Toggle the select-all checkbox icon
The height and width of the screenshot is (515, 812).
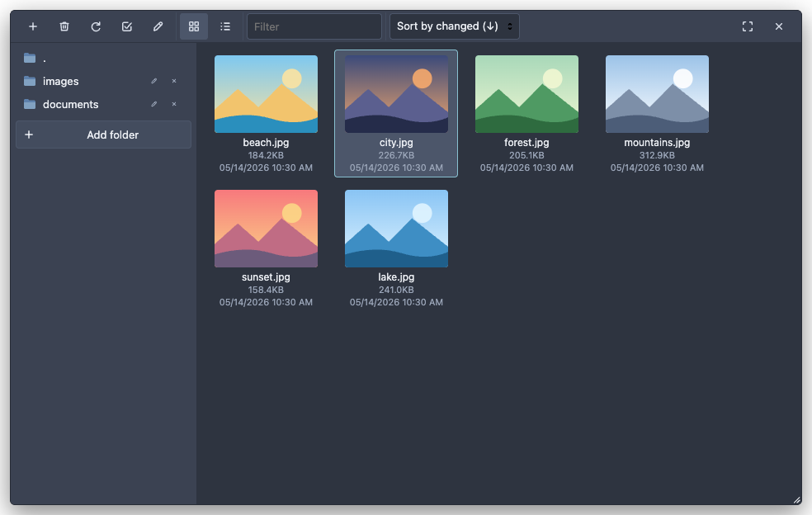tap(127, 26)
